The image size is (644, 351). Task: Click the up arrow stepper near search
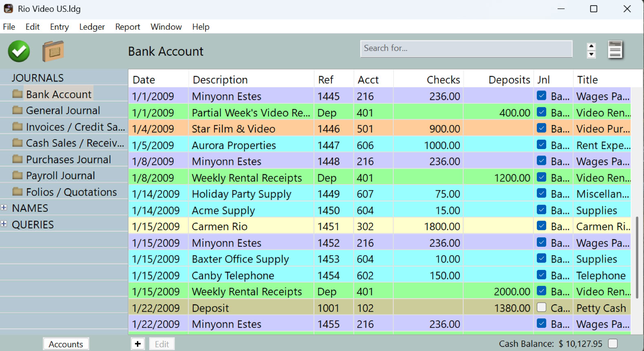591,46
